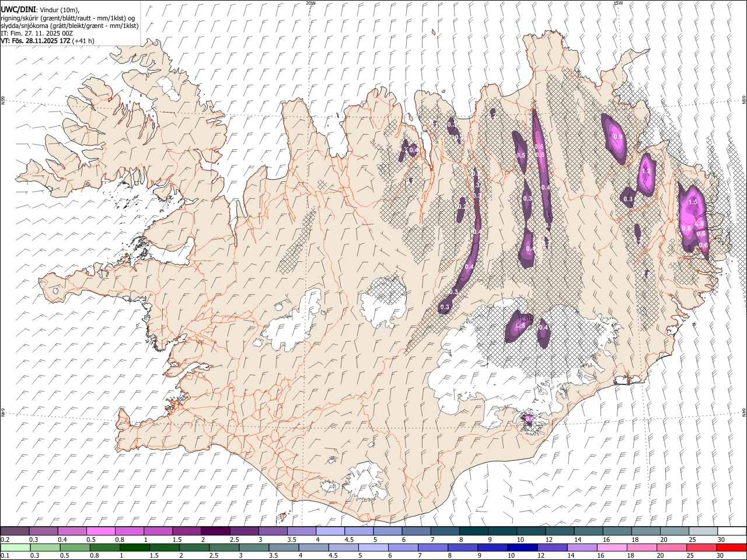
Task: Click the '0.9' snowfall value label
Action: pos(618,137)
